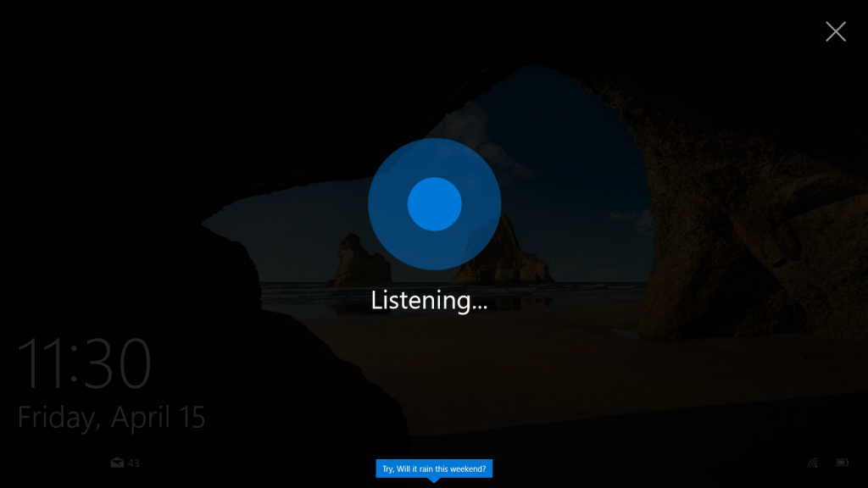Click the Friday, April 15 date label
The height and width of the screenshot is (488, 868).
[111, 416]
